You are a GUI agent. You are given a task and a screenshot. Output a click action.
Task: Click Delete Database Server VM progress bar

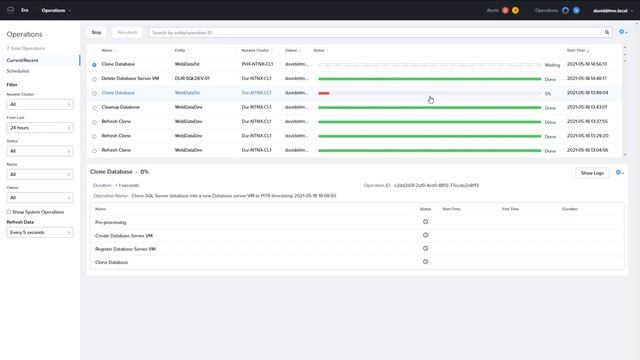pyautogui.click(x=430, y=79)
